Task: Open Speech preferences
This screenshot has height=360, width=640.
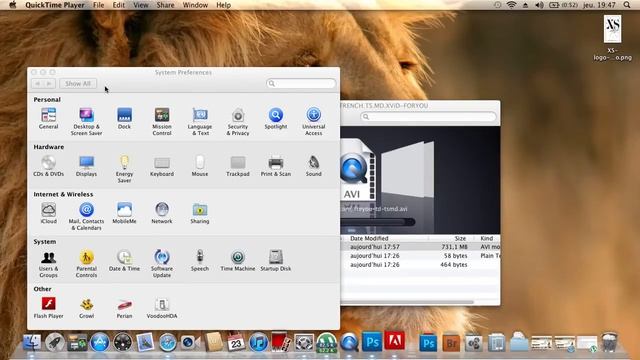Action: (x=200, y=260)
